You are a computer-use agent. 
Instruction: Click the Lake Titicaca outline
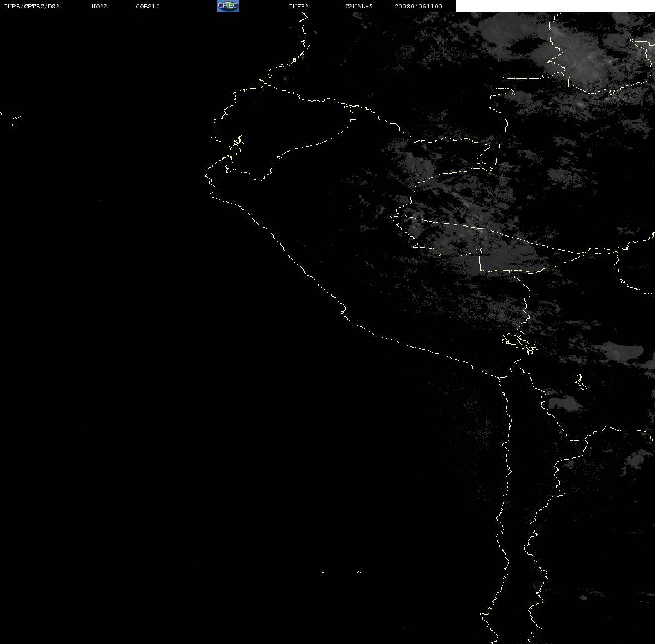[520, 344]
